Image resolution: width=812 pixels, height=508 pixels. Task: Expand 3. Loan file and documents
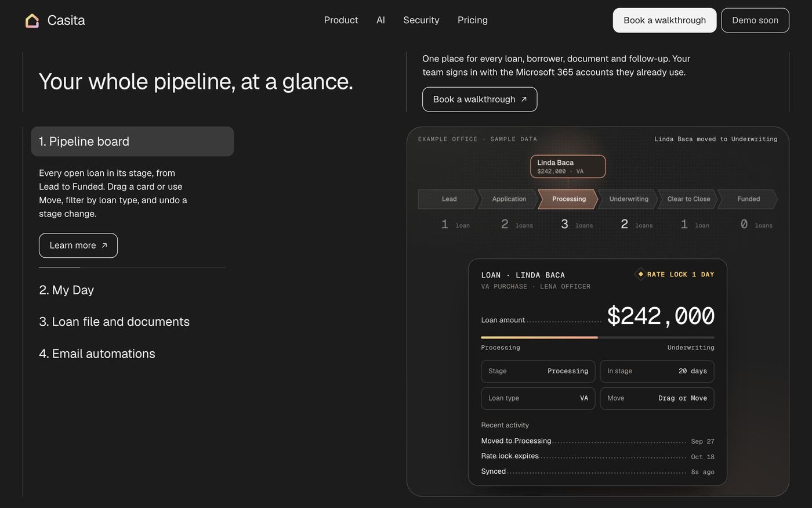pos(114,322)
